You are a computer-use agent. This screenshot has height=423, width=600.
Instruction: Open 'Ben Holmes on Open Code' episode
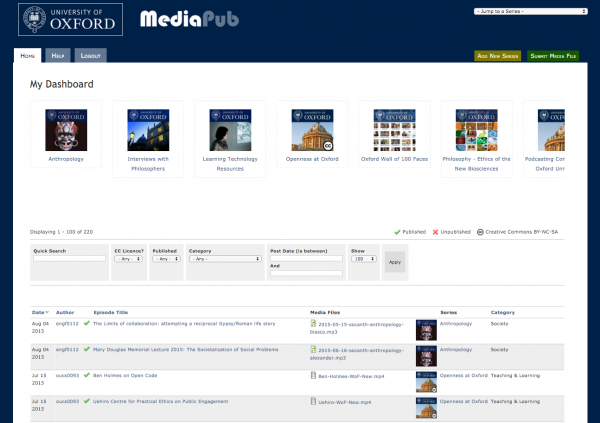pyautogui.click(x=125, y=376)
